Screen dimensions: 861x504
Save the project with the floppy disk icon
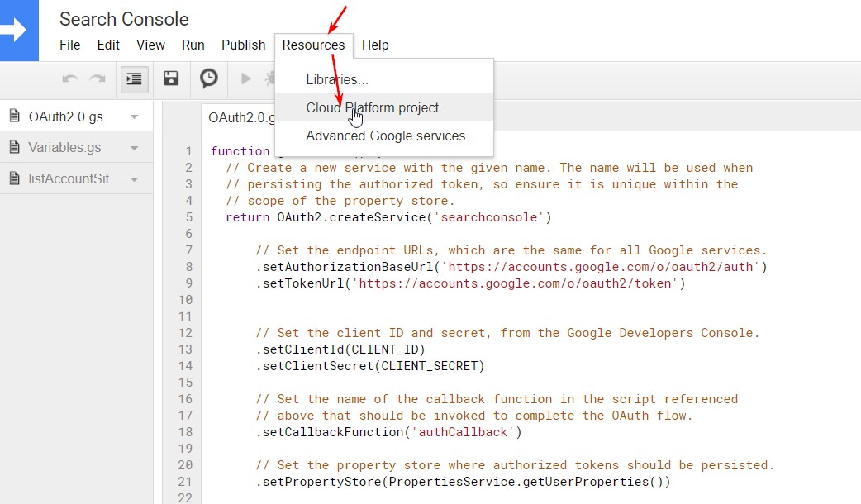click(171, 78)
